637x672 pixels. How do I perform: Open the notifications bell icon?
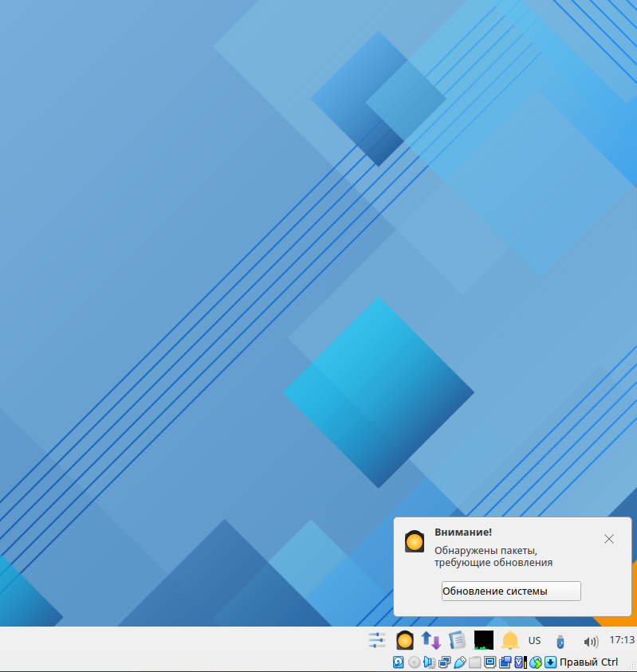coord(510,640)
